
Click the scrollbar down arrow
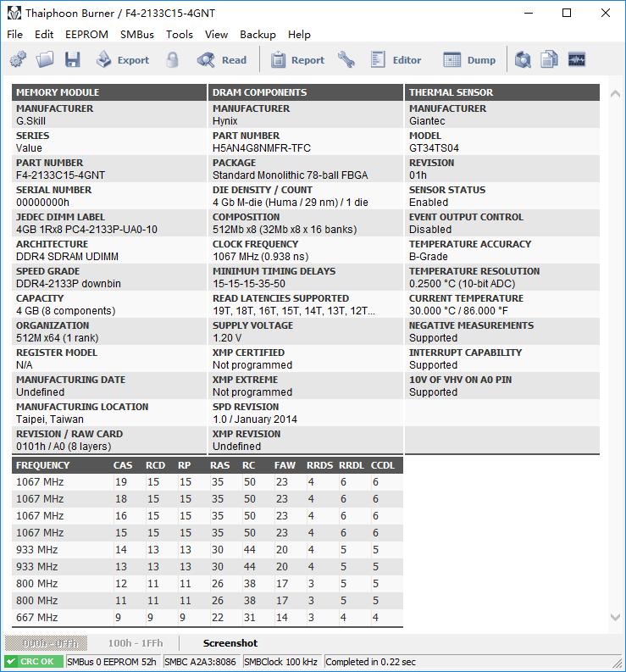[615, 617]
